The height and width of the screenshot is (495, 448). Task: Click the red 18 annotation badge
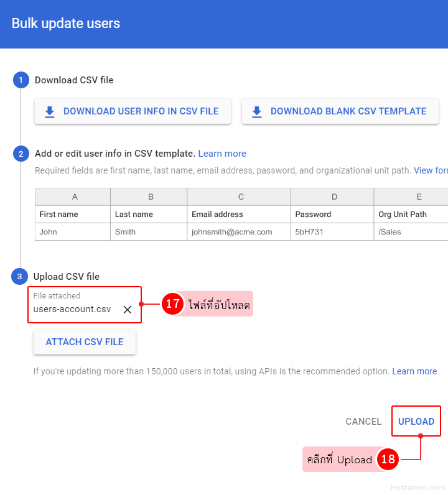(x=388, y=460)
